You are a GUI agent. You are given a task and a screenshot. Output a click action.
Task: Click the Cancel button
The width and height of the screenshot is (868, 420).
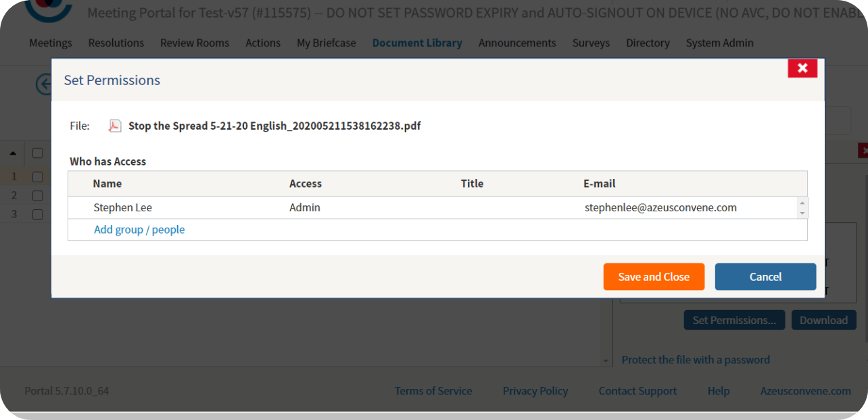765,277
